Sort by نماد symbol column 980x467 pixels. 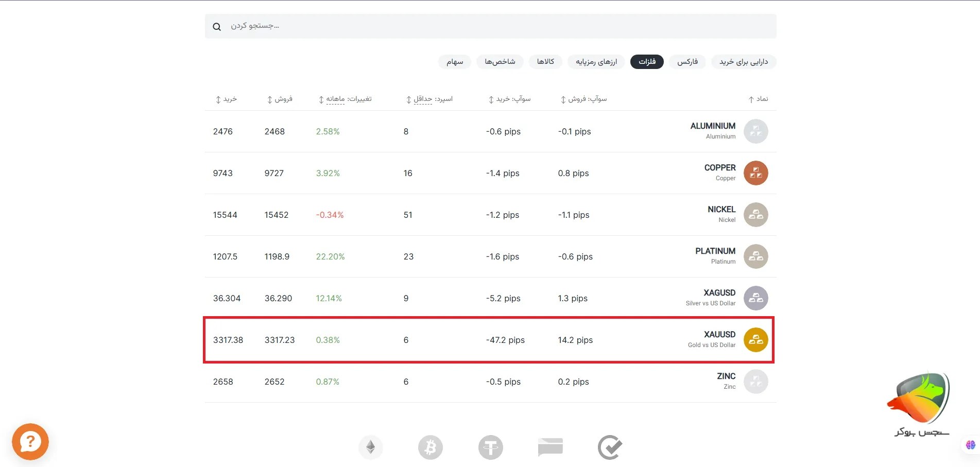tap(758, 99)
